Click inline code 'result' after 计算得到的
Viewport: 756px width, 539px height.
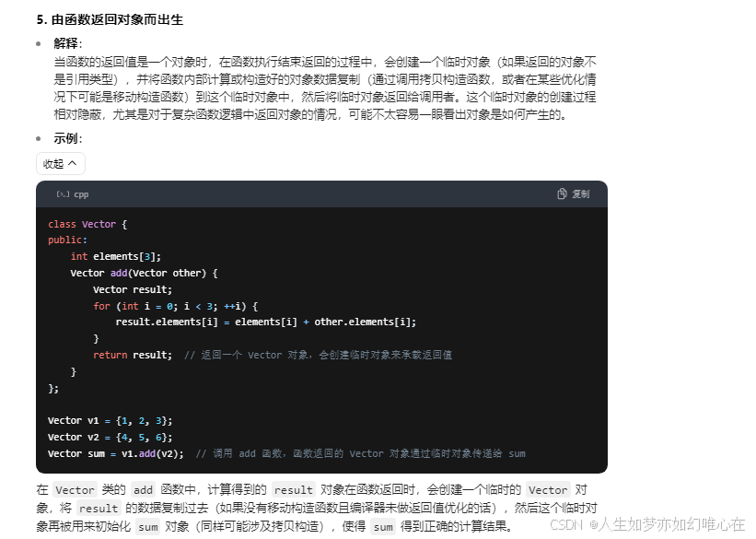pyautogui.click(x=294, y=490)
